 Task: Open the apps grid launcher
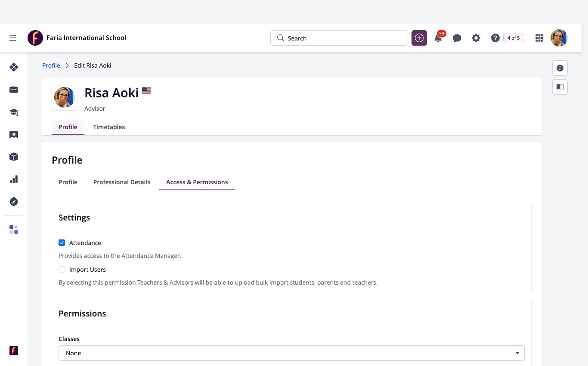click(x=539, y=38)
